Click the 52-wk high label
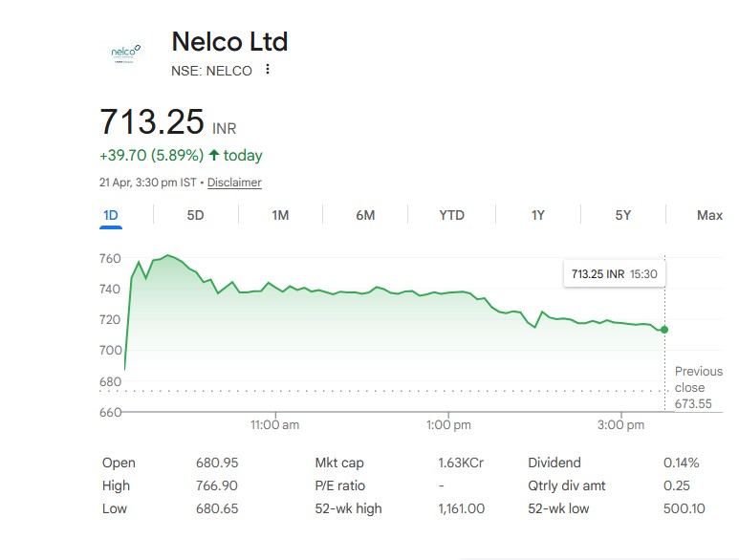The width and height of the screenshot is (739, 560). (x=348, y=508)
